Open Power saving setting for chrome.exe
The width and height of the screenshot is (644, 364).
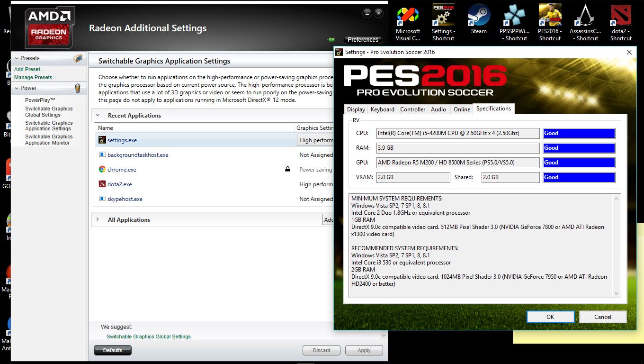click(316, 170)
